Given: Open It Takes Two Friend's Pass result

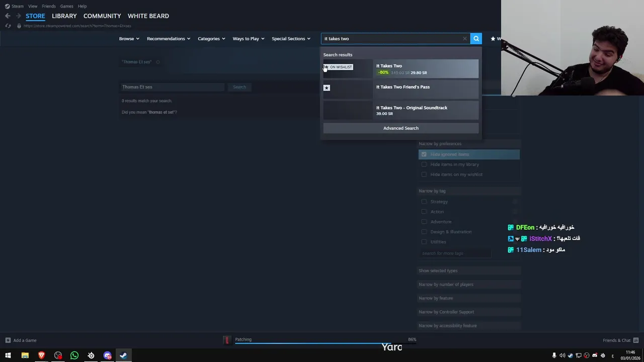Looking at the screenshot, I should pos(401,89).
